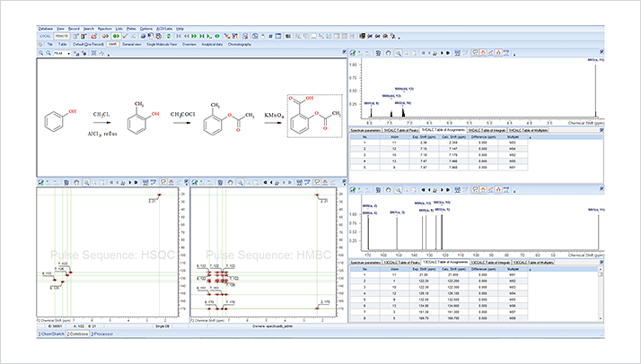Switch to General view tab
Image resolution: width=641 pixels, height=364 pixels.
coord(132,44)
